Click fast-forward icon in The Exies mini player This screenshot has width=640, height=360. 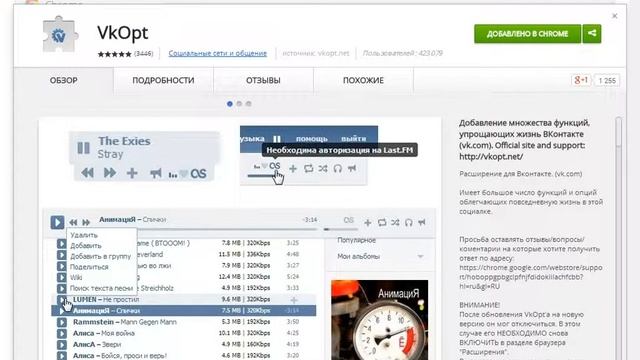(x=110, y=173)
